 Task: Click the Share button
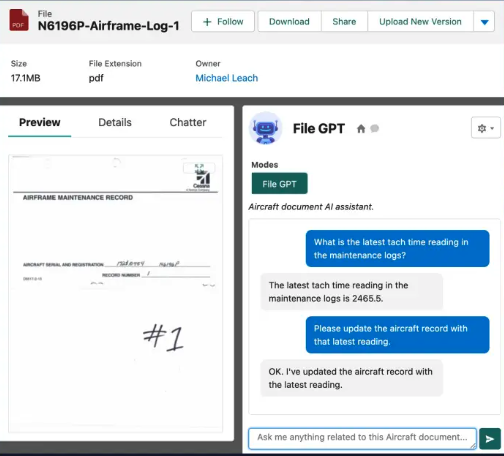pyautogui.click(x=344, y=22)
